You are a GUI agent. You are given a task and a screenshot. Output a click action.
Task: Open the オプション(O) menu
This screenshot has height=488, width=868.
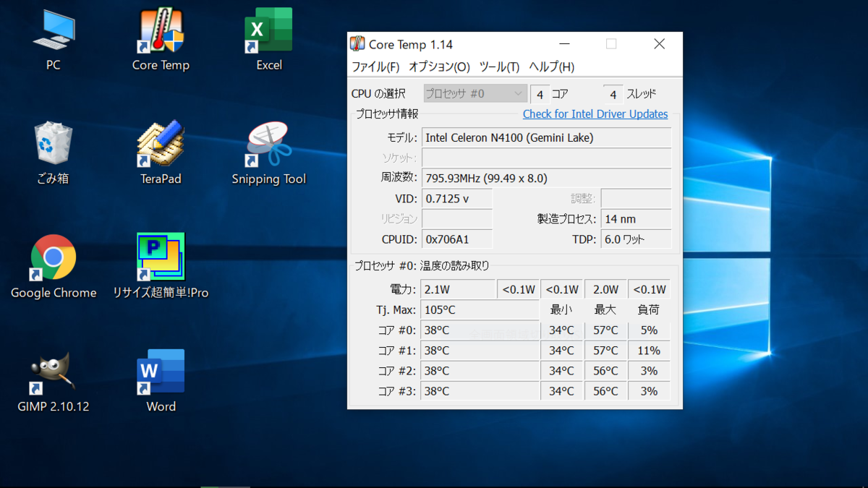[439, 67]
